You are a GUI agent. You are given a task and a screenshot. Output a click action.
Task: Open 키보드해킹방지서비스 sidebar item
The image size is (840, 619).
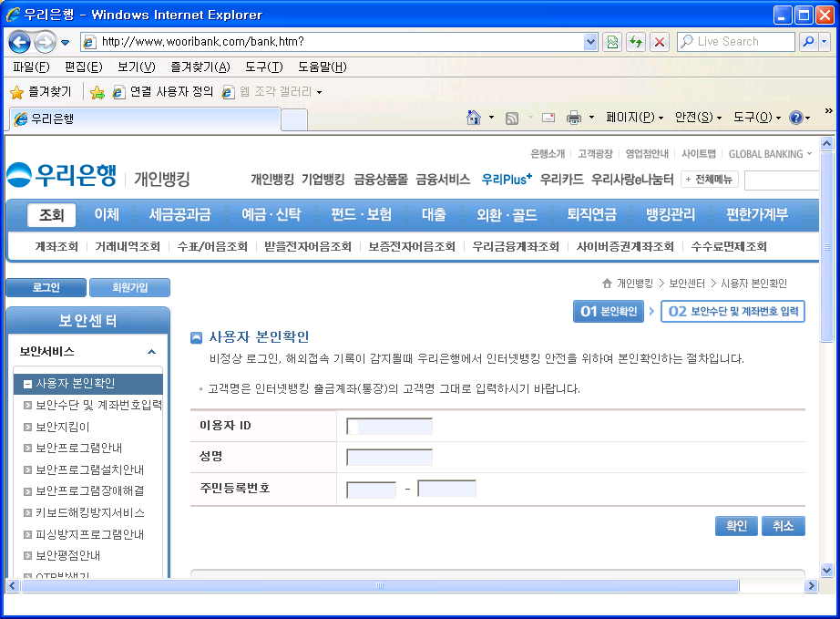[84, 513]
